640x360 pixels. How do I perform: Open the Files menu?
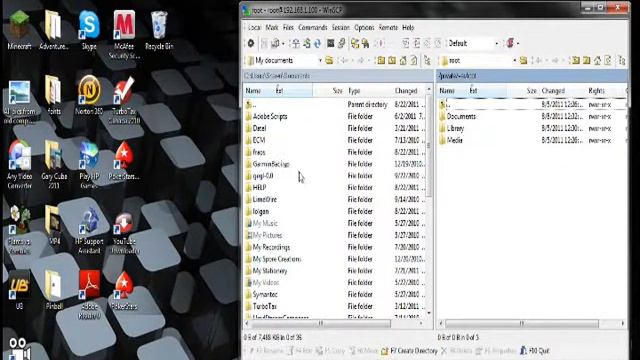pyautogui.click(x=288, y=27)
